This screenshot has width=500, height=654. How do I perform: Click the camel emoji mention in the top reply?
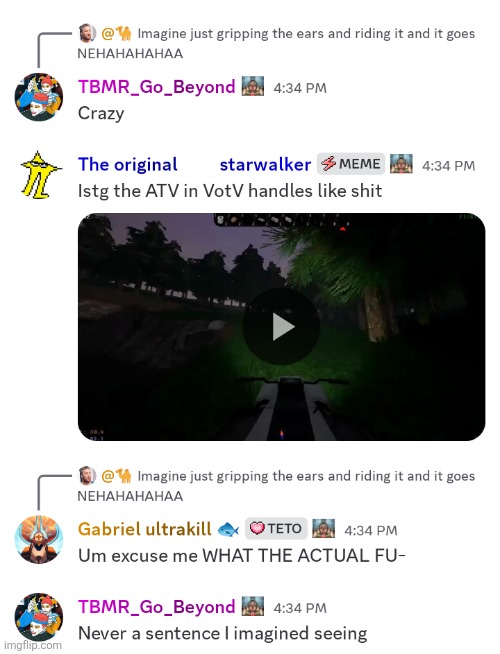point(116,33)
